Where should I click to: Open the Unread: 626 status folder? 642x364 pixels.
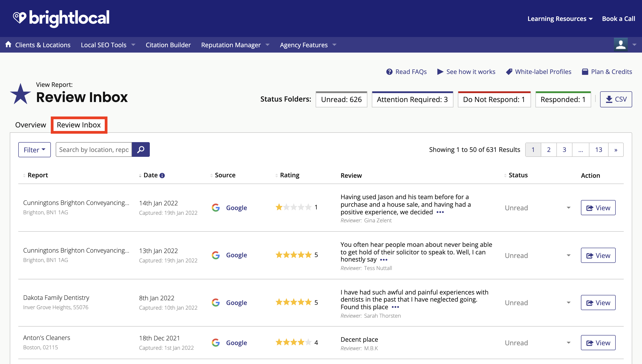click(341, 99)
